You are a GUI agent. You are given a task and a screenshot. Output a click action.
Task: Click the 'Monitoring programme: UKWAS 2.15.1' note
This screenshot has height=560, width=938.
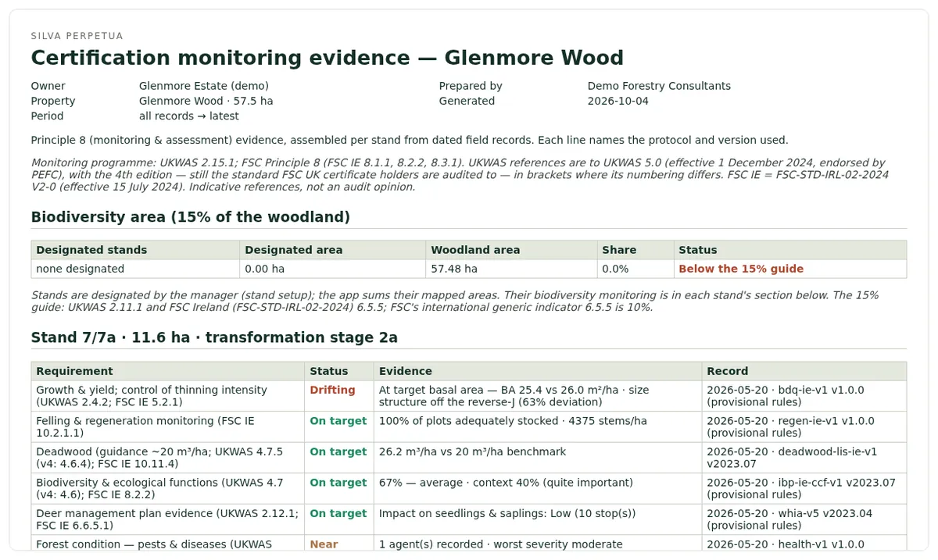pyautogui.click(x=460, y=175)
